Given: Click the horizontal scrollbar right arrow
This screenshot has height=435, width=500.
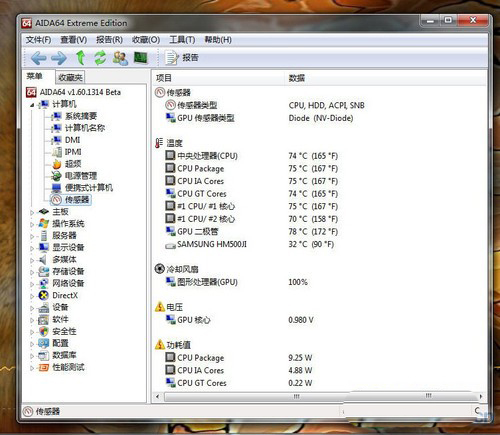Looking at the screenshot, I should (481, 396).
